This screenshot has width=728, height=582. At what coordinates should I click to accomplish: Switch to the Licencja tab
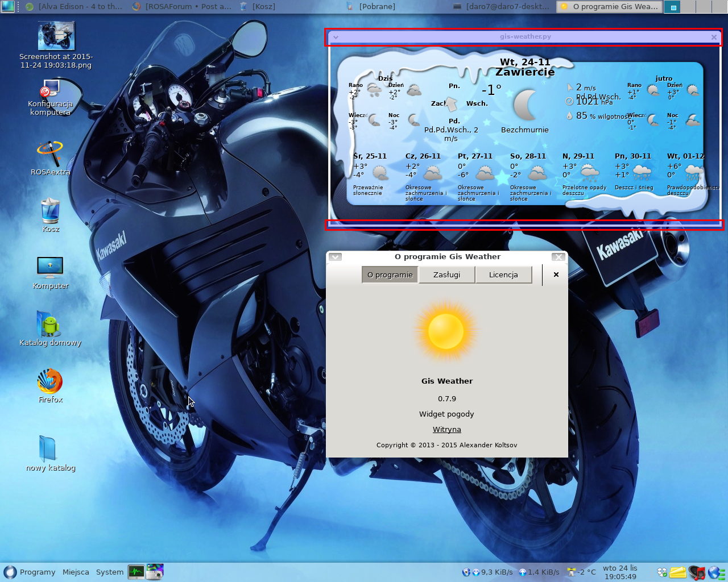(503, 275)
